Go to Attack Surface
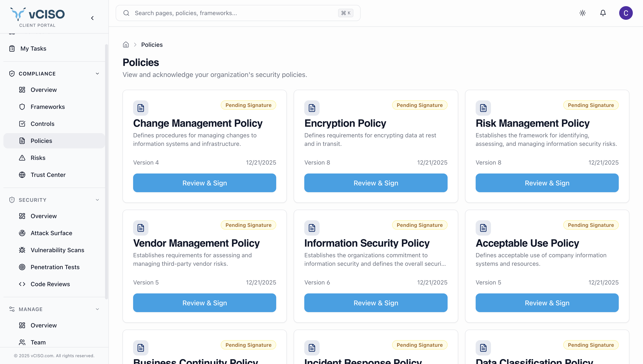 pos(54,233)
